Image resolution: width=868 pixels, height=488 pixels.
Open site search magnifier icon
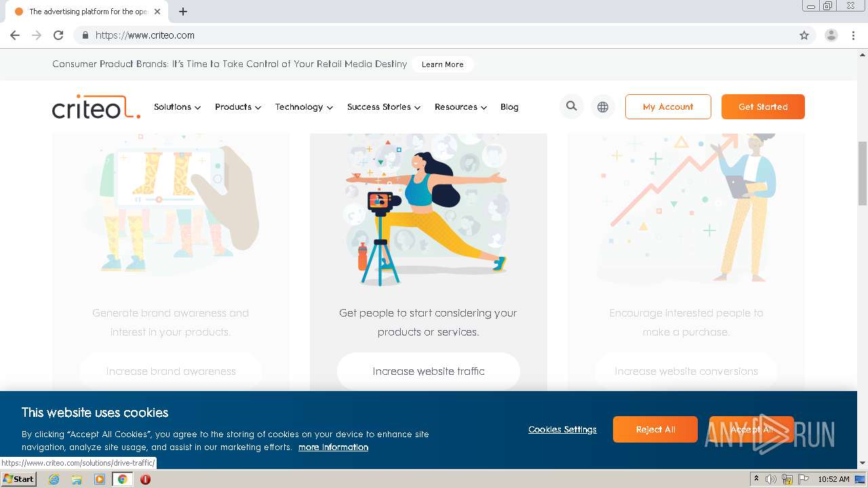coord(572,106)
